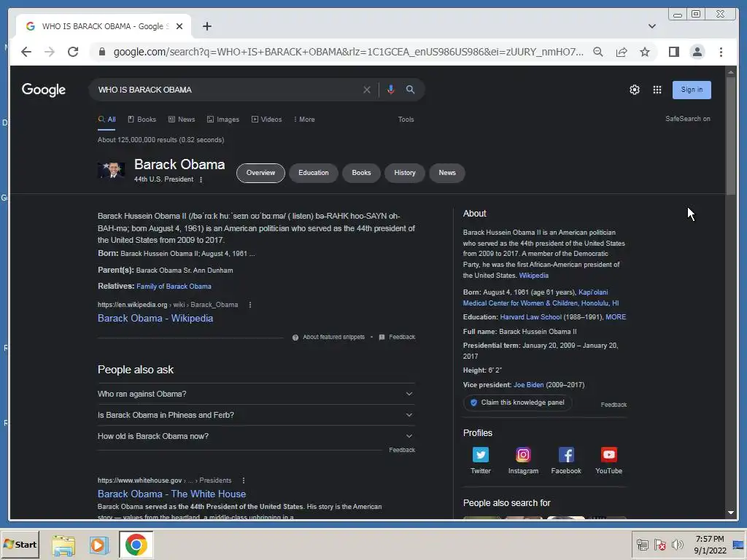The image size is (747, 560).
Task: Open the Chrome profile avatar menu
Action: pyautogui.click(x=697, y=52)
